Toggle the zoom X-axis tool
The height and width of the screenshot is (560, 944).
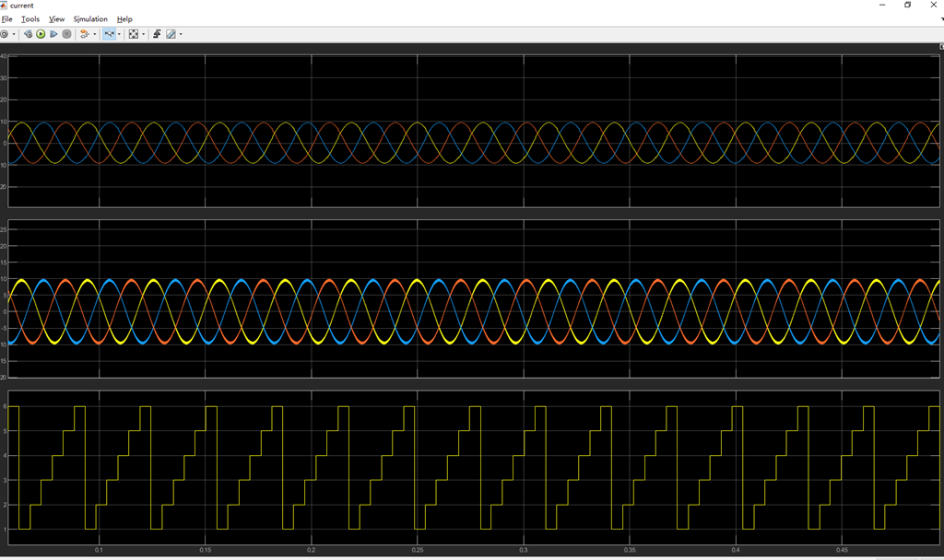(x=109, y=34)
